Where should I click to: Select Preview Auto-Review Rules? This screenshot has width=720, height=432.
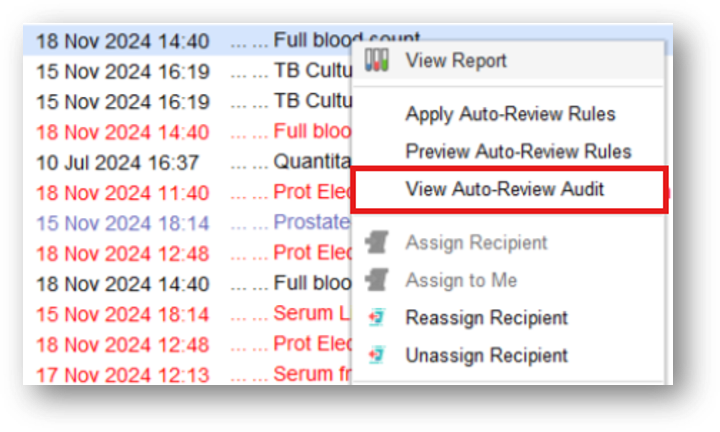tap(518, 151)
